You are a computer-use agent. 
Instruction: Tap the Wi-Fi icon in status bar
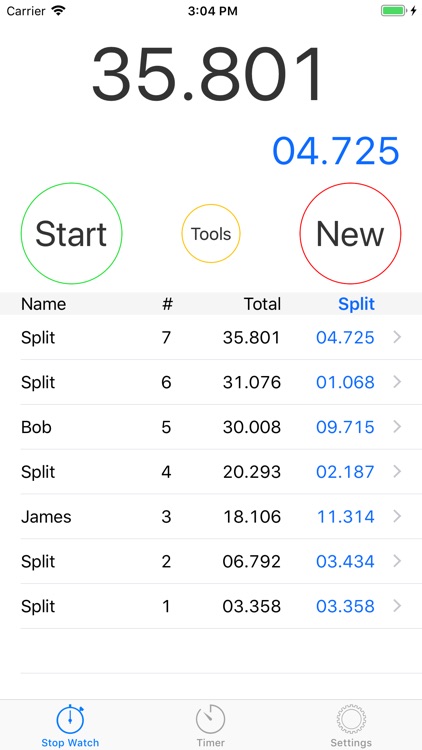(x=58, y=11)
